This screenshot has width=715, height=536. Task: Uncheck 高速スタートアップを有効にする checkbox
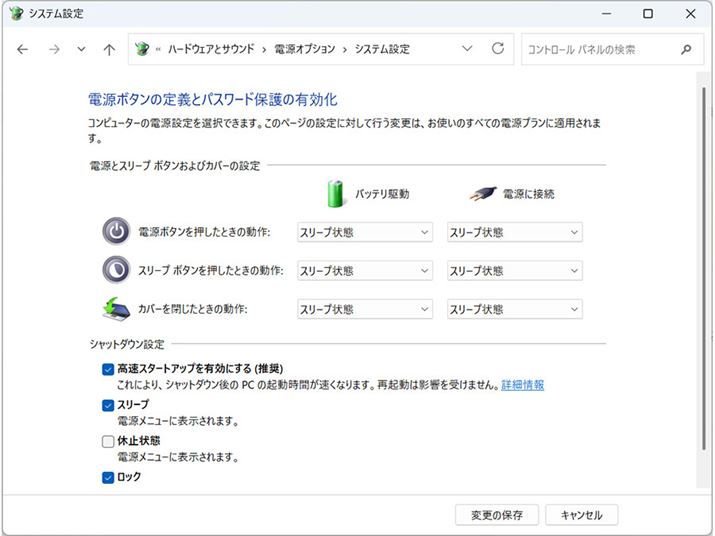coord(108,369)
